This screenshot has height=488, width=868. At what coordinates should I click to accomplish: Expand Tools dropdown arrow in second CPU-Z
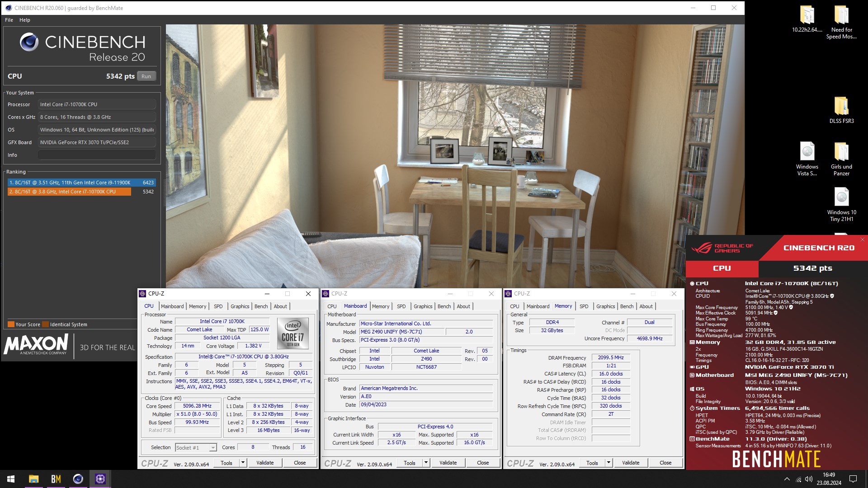(x=426, y=463)
